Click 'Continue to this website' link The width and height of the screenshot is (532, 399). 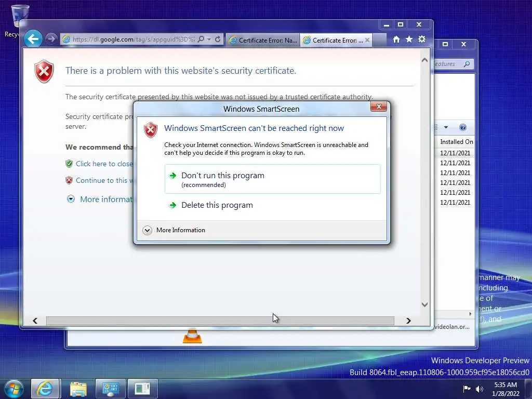(x=104, y=180)
